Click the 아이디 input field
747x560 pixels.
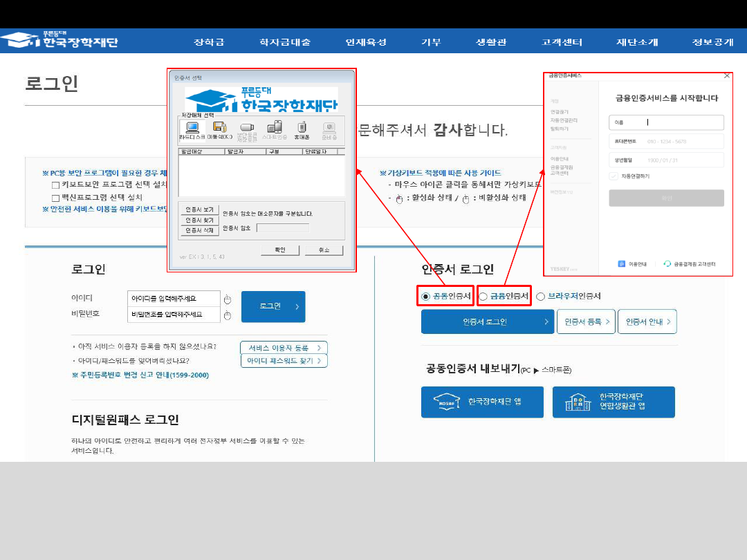click(174, 299)
